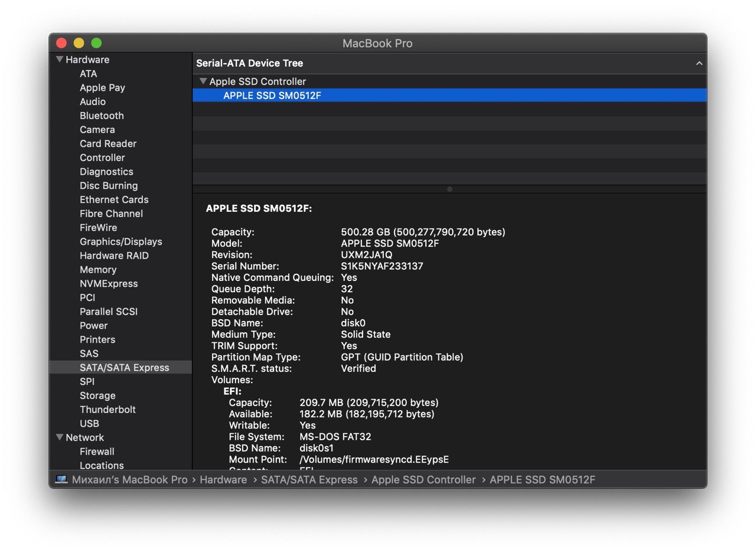Zoom the window with green button
This screenshot has height=553, width=756.
click(x=96, y=43)
